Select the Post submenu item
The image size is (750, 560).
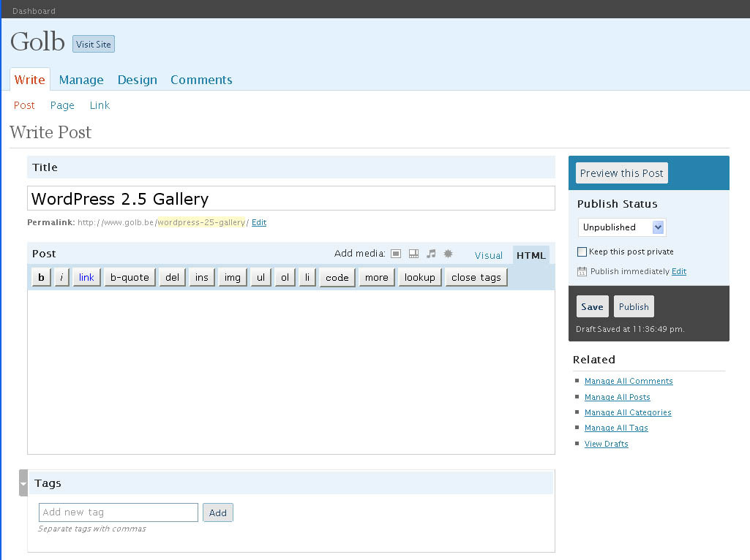(24, 105)
